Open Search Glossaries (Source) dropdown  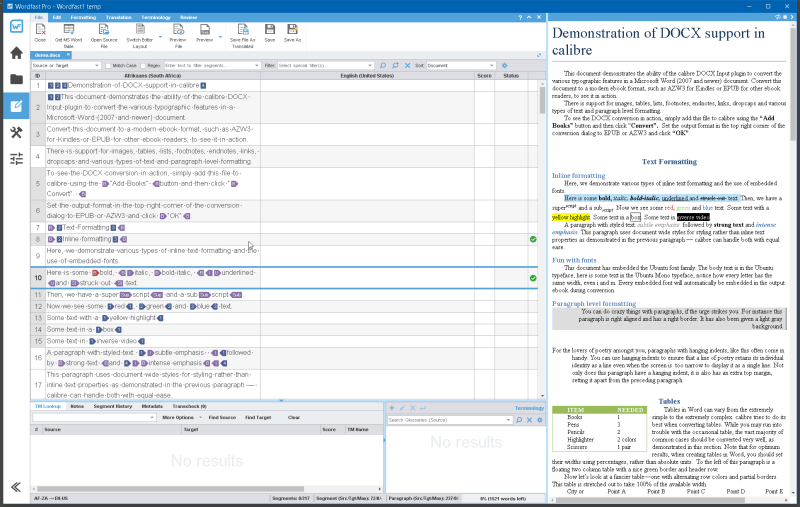coord(508,420)
